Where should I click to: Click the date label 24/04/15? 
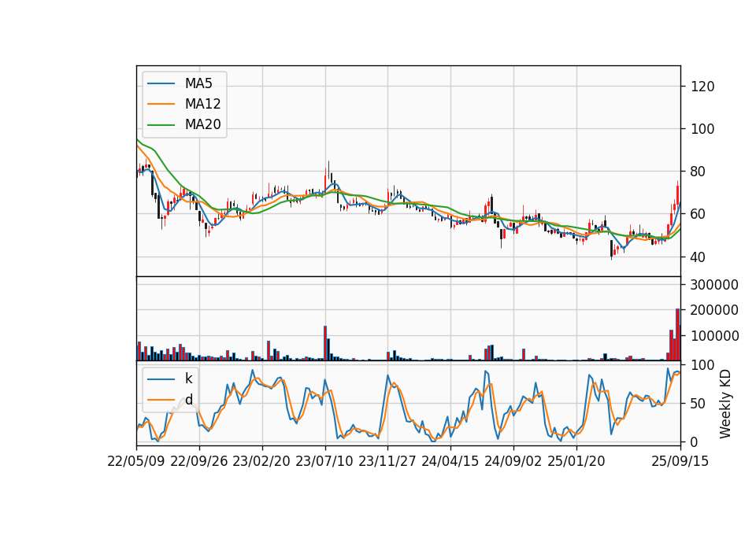tap(450, 461)
